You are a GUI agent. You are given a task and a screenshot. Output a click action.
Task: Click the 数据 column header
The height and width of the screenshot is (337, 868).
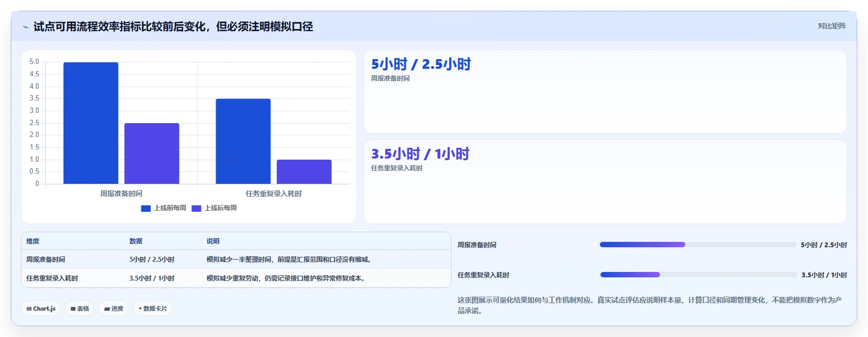tap(136, 241)
